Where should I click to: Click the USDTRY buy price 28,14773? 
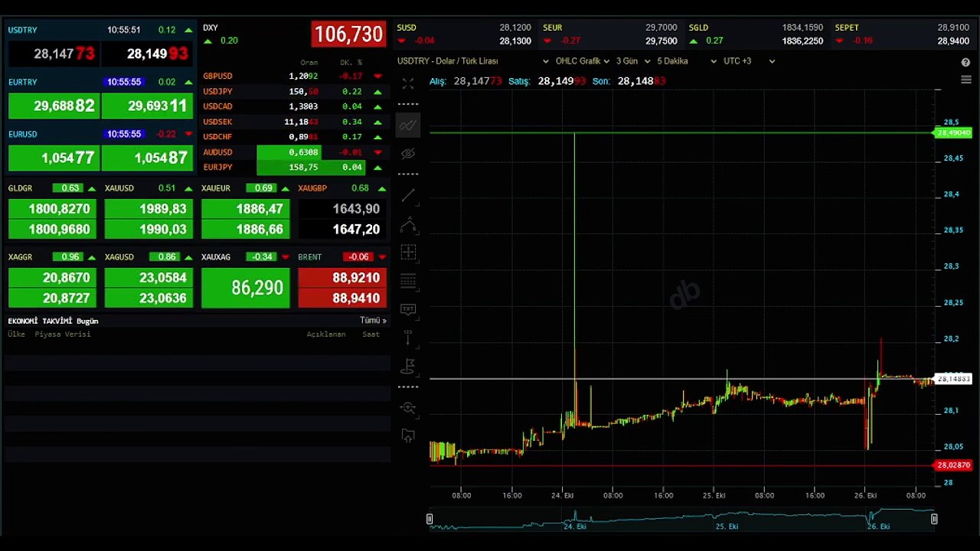[x=54, y=54]
